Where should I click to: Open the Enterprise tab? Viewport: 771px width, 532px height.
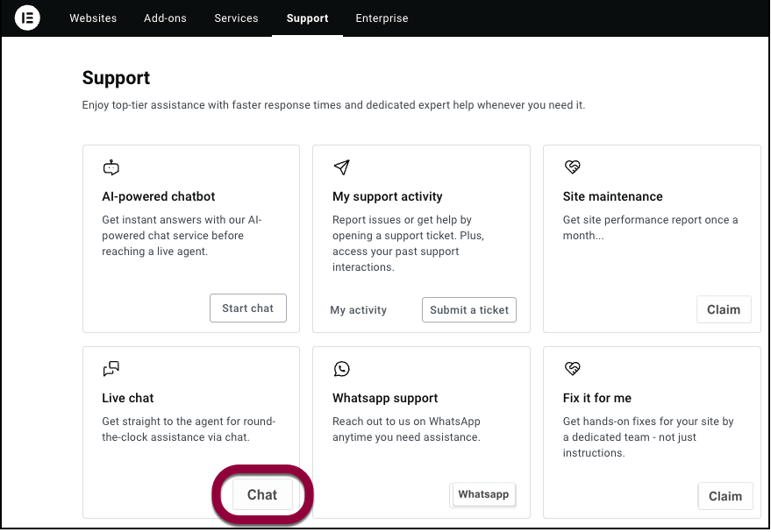382,18
